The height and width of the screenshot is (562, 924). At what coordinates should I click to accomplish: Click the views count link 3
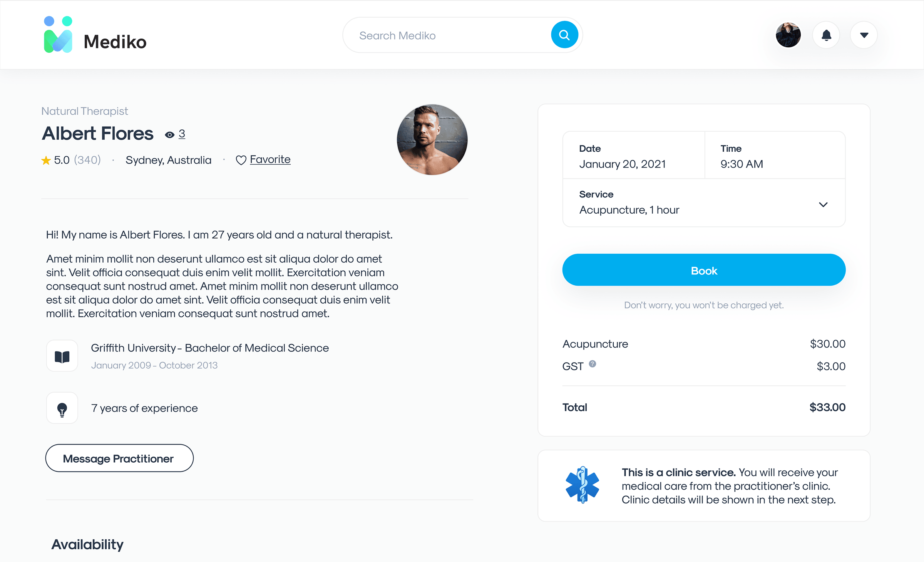point(182,134)
